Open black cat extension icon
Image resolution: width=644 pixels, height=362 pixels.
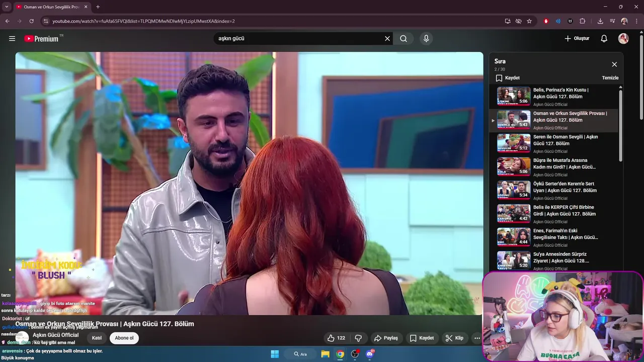pos(570,21)
